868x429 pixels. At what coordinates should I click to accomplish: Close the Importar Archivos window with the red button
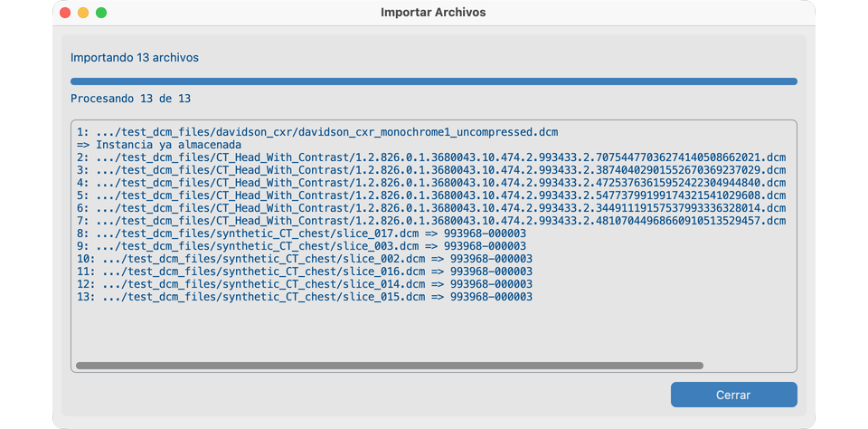tap(65, 13)
